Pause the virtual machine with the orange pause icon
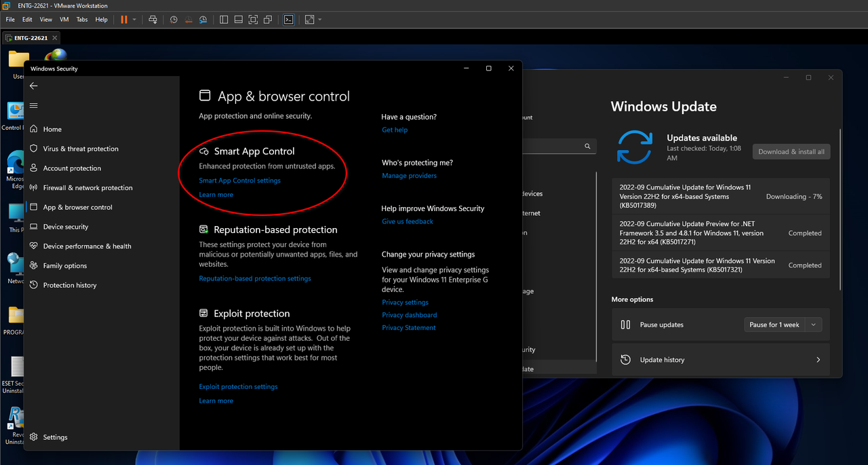 [x=124, y=20]
